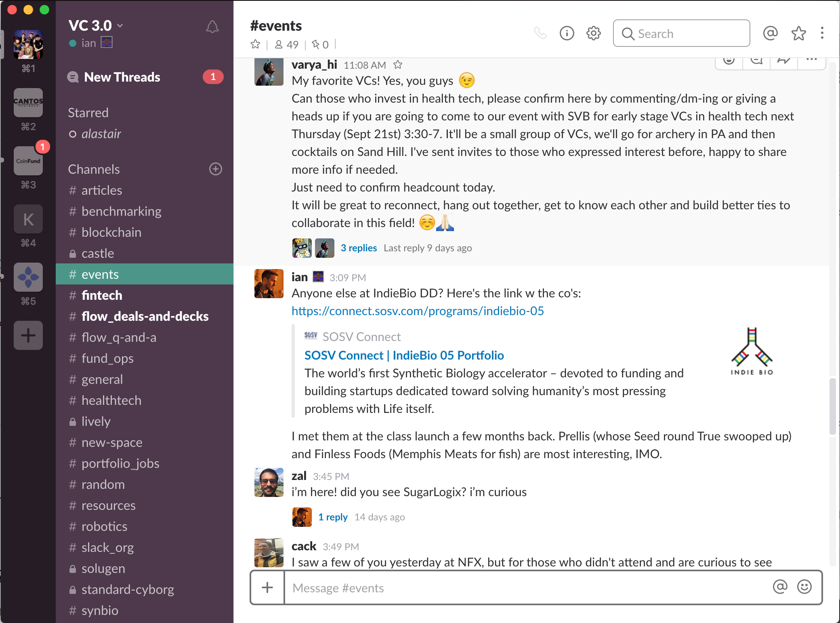Open the connect.sosv.com indiebio-05 link
840x623 pixels.
[x=418, y=311]
